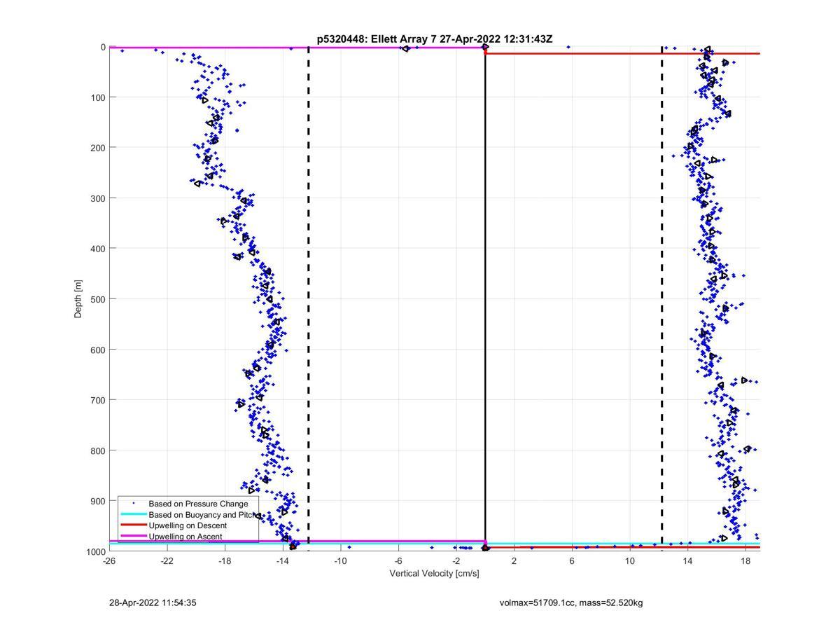This screenshot has height=620, width=840.
Task: Click y-axis tick label '0'
Action: [x=103, y=47]
